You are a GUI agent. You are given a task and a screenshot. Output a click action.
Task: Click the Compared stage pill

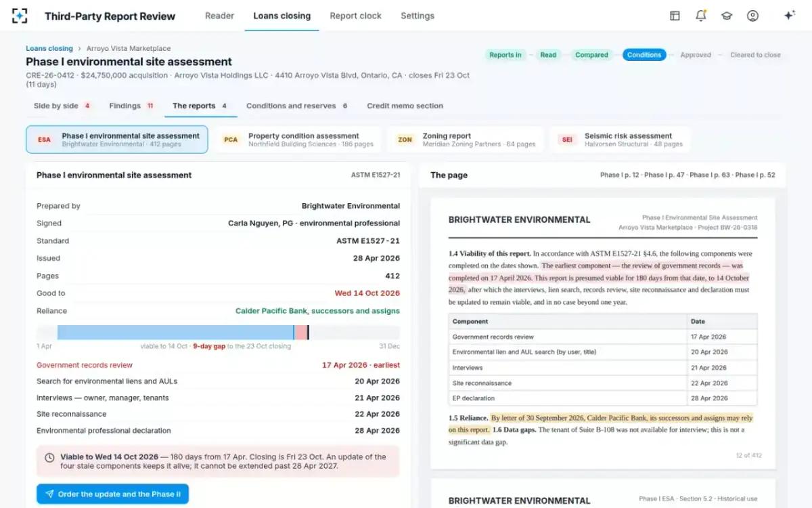(591, 55)
